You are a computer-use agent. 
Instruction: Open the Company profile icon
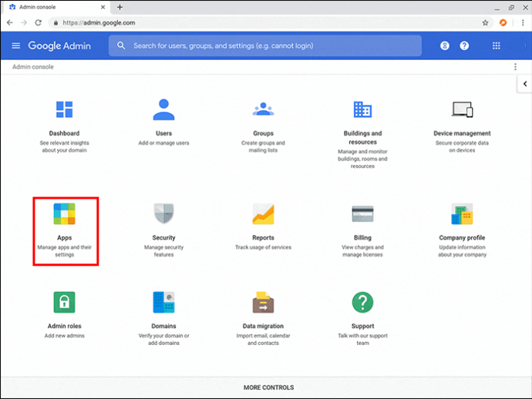pos(462,213)
